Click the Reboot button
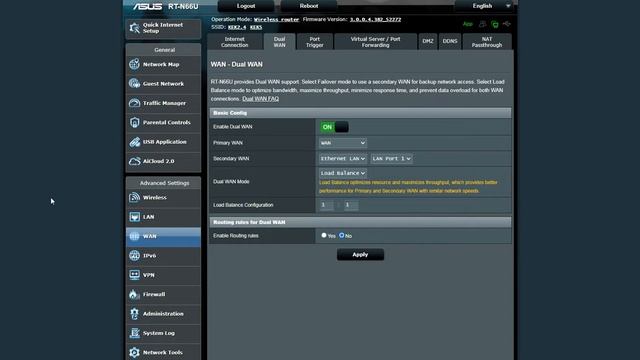 pyautogui.click(x=309, y=6)
